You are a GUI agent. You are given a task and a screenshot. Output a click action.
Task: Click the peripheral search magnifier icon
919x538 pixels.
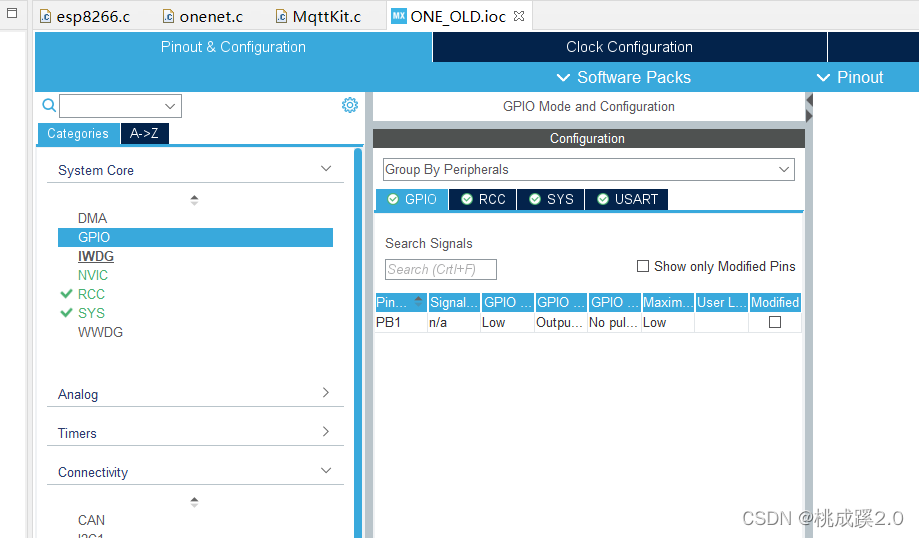(49, 105)
